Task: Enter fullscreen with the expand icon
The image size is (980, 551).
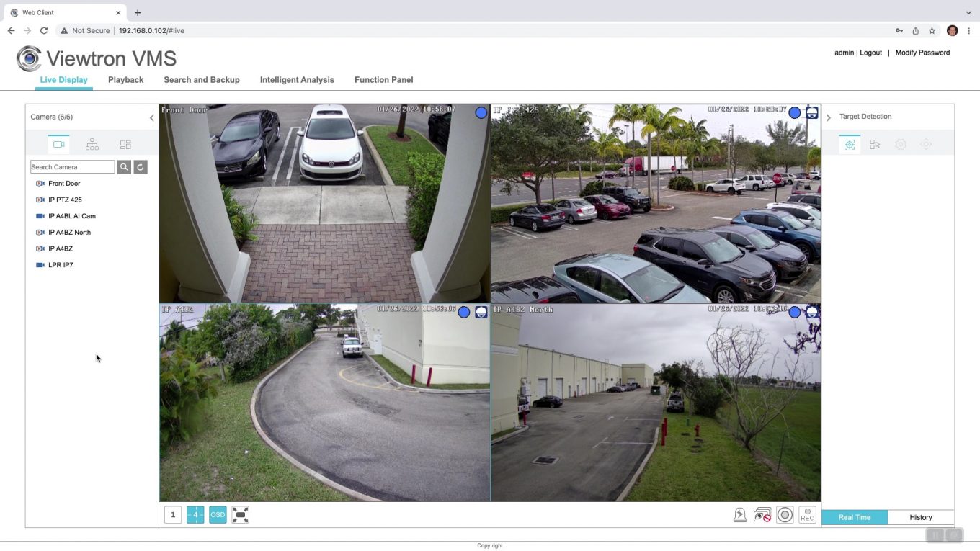Action: click(241, 514)
